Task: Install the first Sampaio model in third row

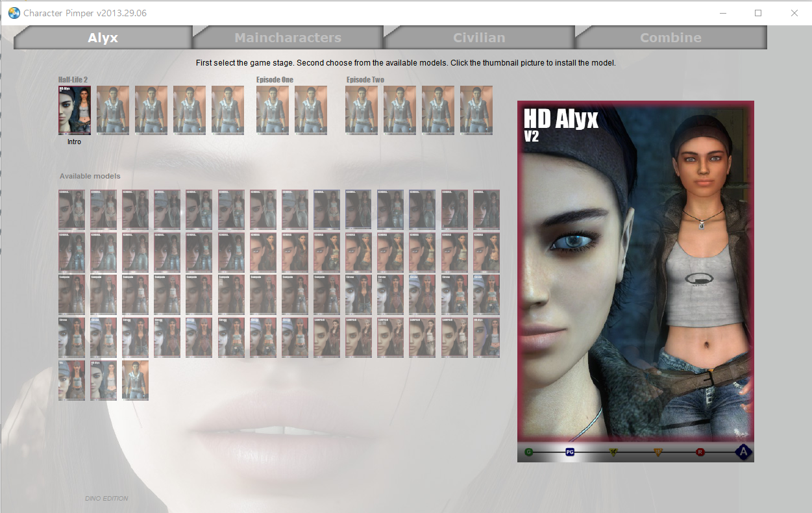Action: [x=71, y=295]
